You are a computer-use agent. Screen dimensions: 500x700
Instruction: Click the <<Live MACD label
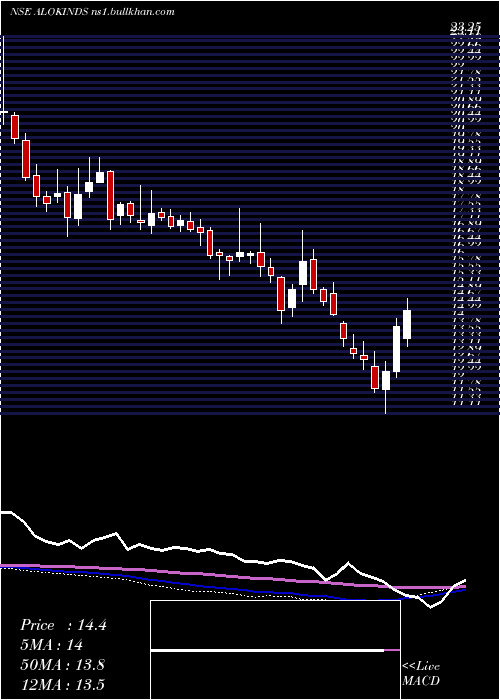(x=421, y=674)
